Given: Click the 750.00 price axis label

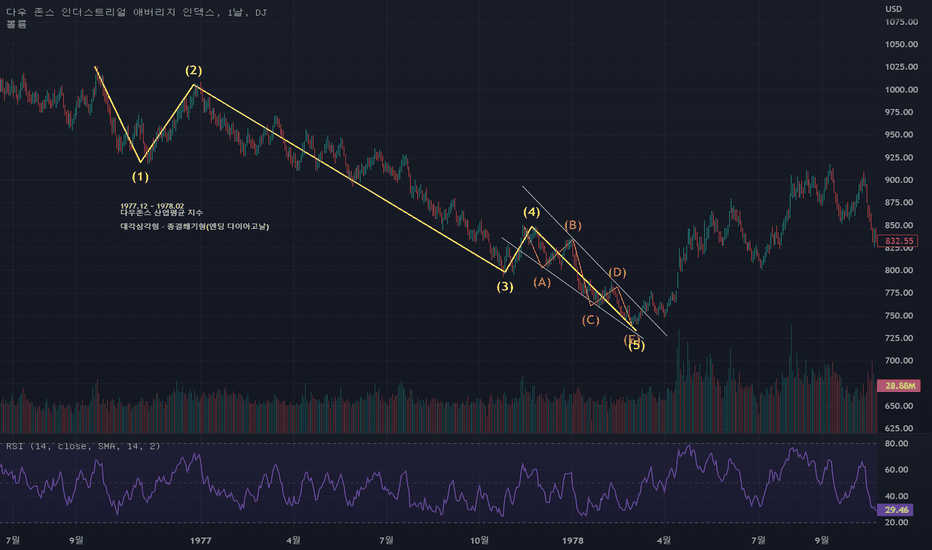Looking at the screenshot, I should tap(901, 316).
